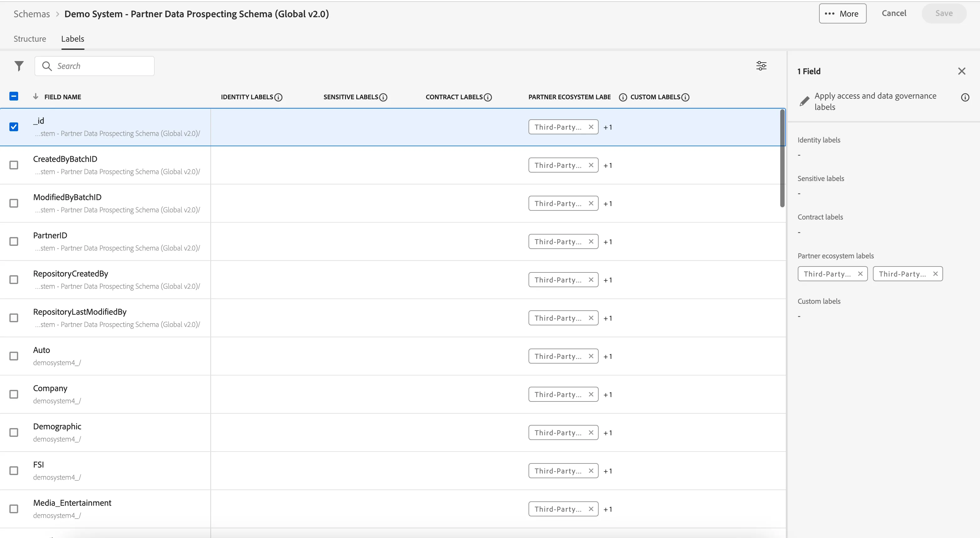Switch to the Structure tab
The image size is (980, 538).
click(x=30, y=39)
